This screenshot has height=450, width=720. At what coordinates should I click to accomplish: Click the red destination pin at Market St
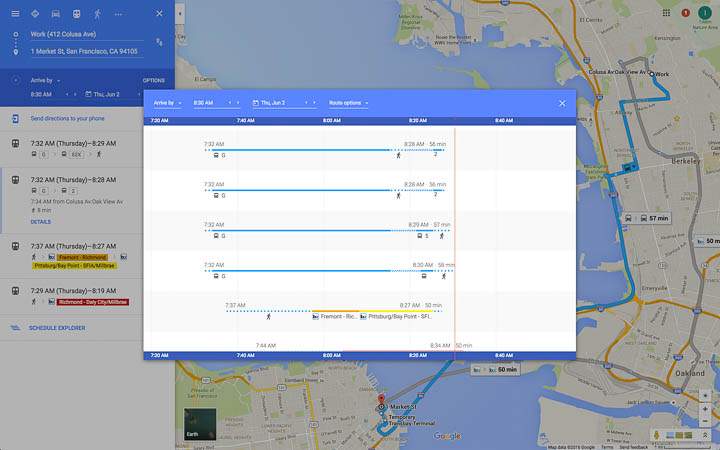click(x=381, y=399)
